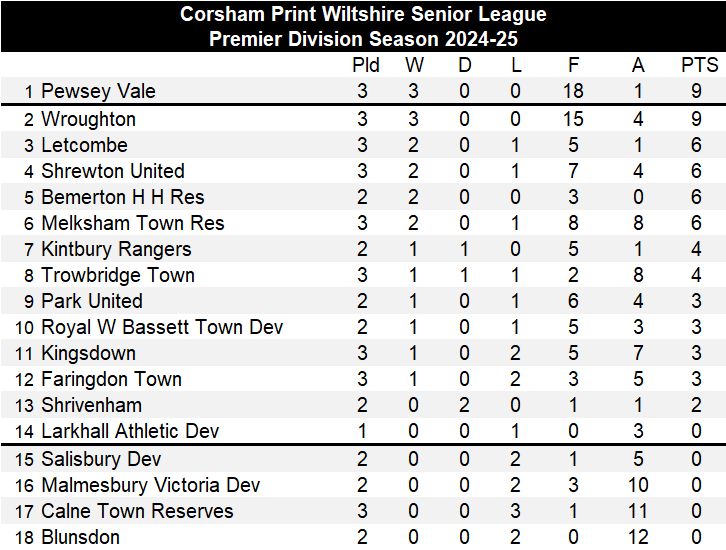Click the D column header
The height and width of the screenshot is (550, 726).
click(x=465, y=66)
